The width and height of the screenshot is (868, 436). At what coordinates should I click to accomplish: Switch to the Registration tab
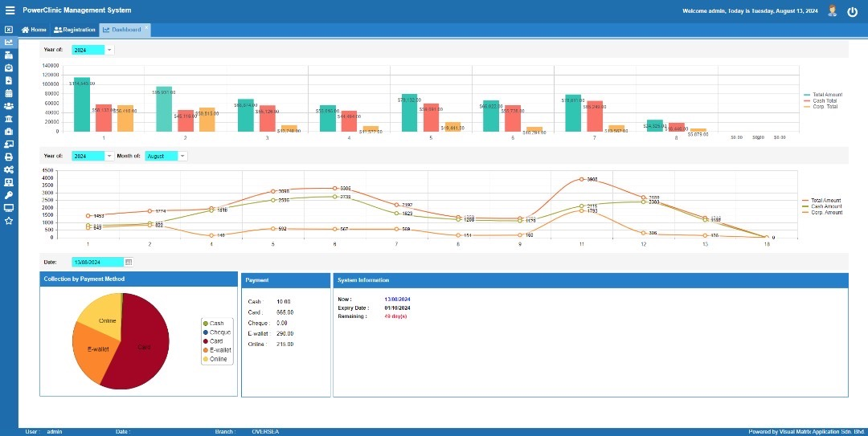coord(75,30)
